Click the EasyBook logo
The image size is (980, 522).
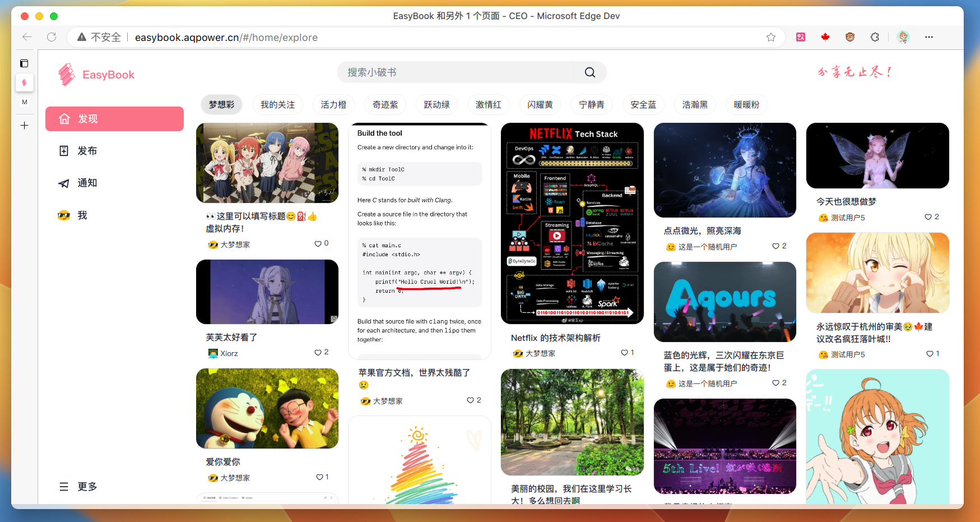[96, 74]
